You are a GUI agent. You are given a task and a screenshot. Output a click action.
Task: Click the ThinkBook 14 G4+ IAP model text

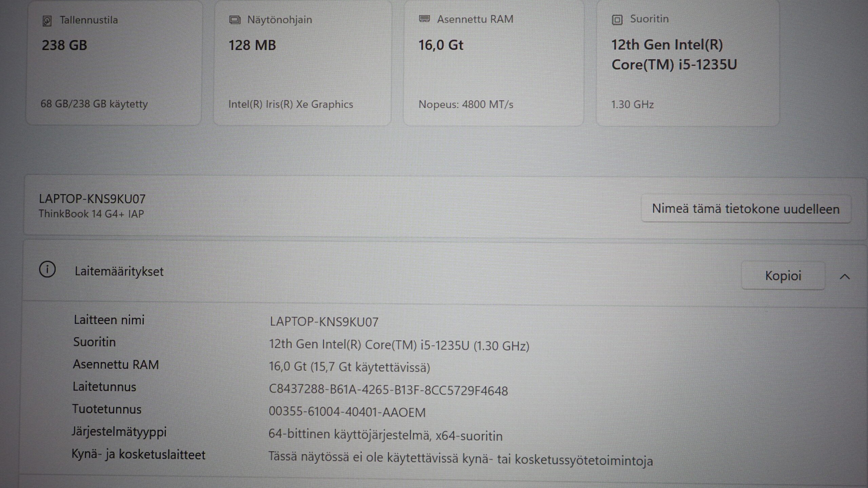[x=91, y=214]
